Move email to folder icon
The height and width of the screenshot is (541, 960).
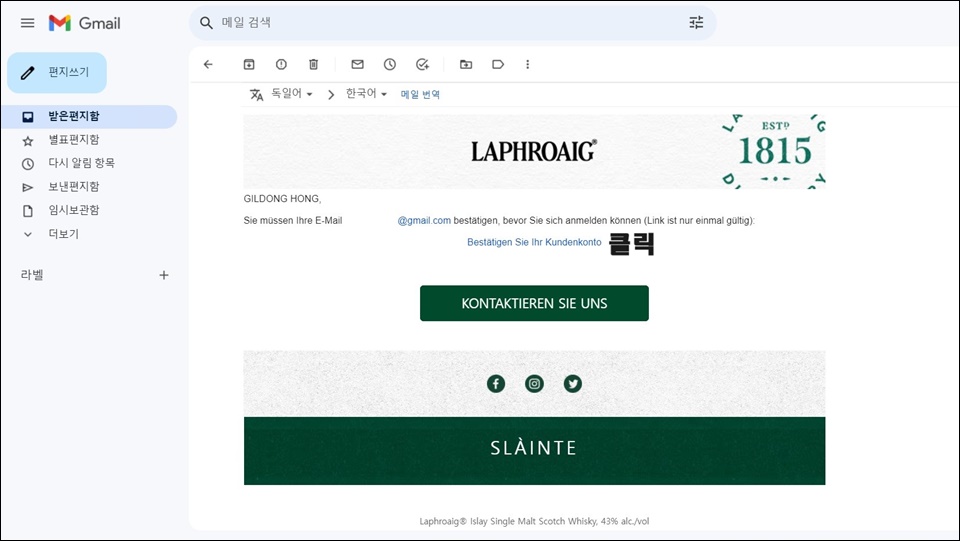pyautogui.click(x=466, y=64)
